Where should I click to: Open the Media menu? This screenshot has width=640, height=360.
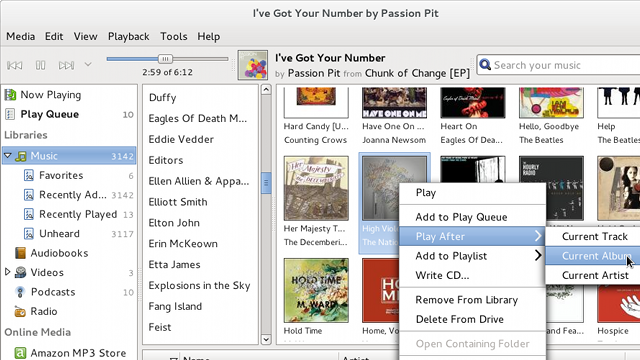(x=20, y=36)
